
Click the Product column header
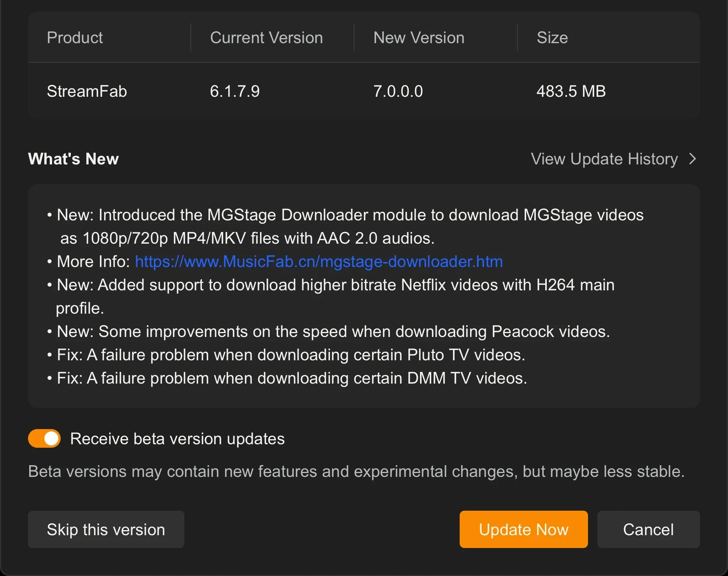pos(75,38)
